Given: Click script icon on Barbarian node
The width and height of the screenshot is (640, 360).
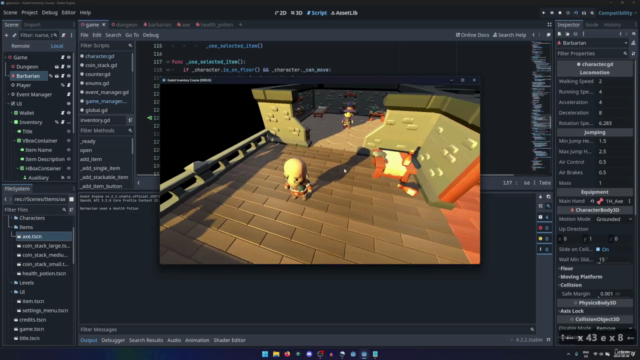Looking at the screenshot, I should pos(62,76).
